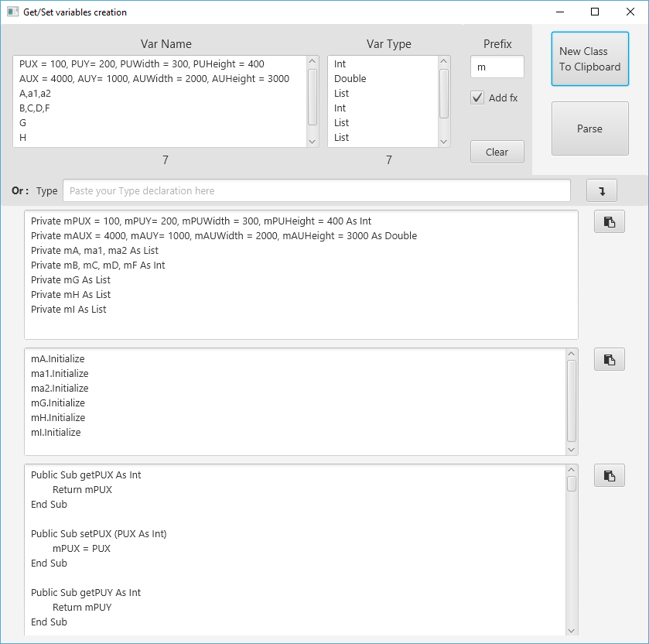Screen dimensions: 649x644
Task: Copy the private declarations to clipboard
Action: coord(610,221)
